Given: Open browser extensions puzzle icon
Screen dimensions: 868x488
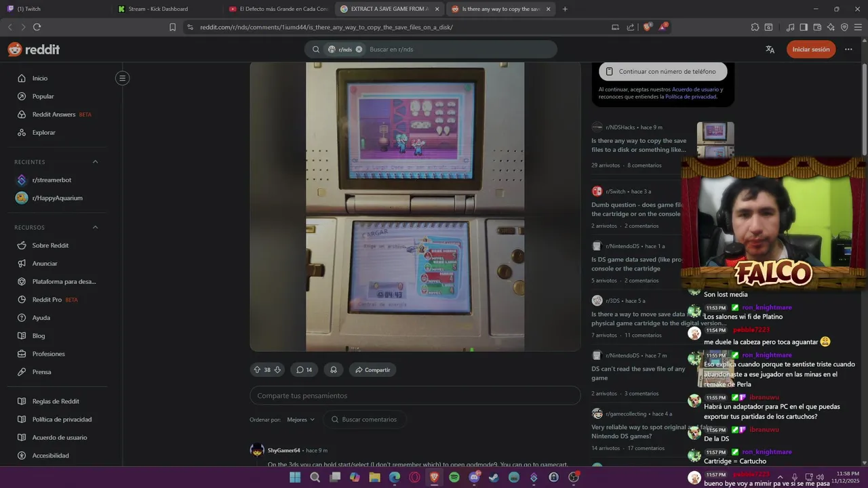Looking at the screenshot, I should (x=755, y=27).
